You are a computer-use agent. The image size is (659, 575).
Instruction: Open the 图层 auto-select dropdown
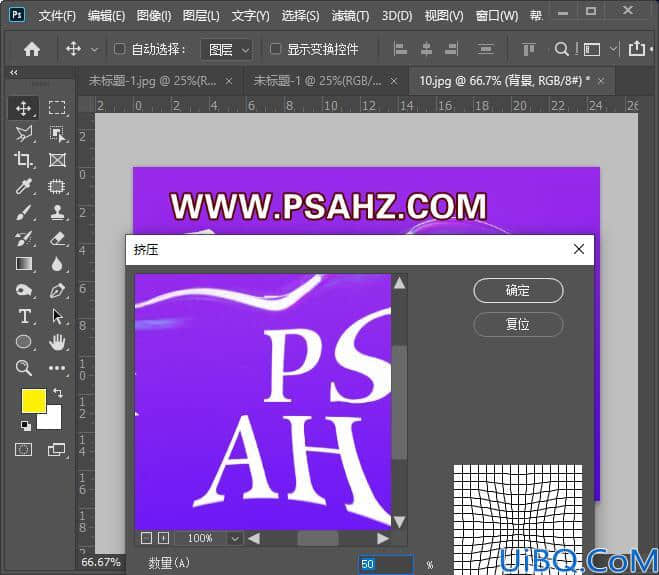pyautogui.click(x=227, y=50)
